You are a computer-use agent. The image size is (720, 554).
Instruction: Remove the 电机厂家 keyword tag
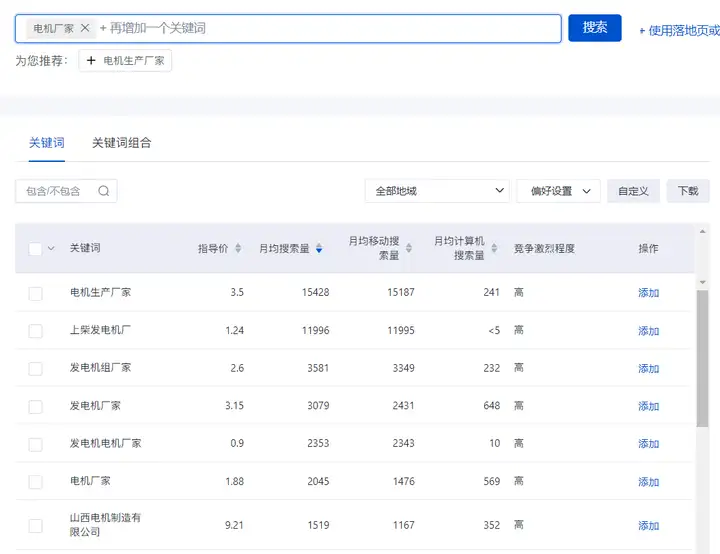point(85,28)
